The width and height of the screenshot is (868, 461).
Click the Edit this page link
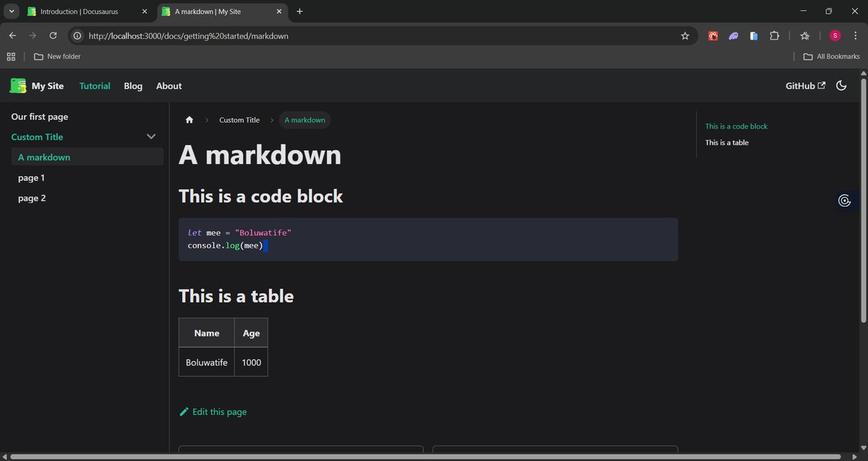[x=213, y=412]
